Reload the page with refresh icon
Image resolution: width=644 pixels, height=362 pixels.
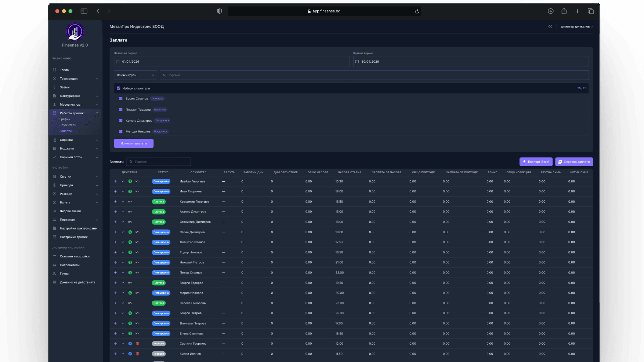click(417, 11)
